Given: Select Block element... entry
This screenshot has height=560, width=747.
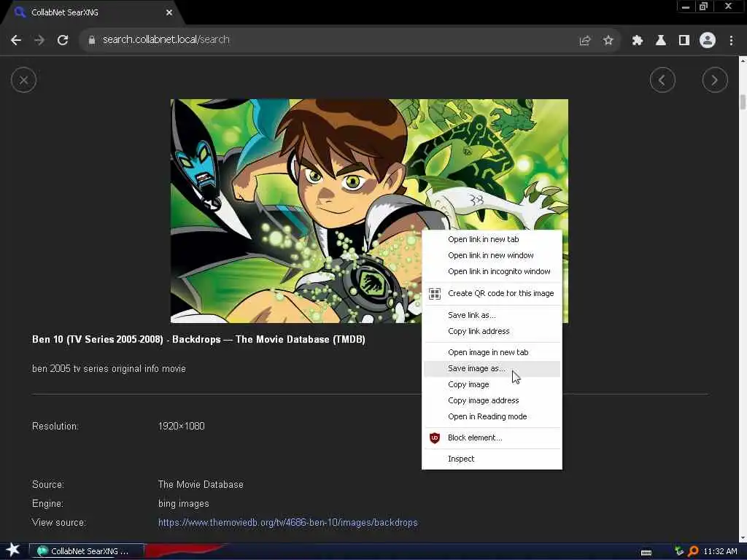Looking at the screenshot, I should click(492, 437).
